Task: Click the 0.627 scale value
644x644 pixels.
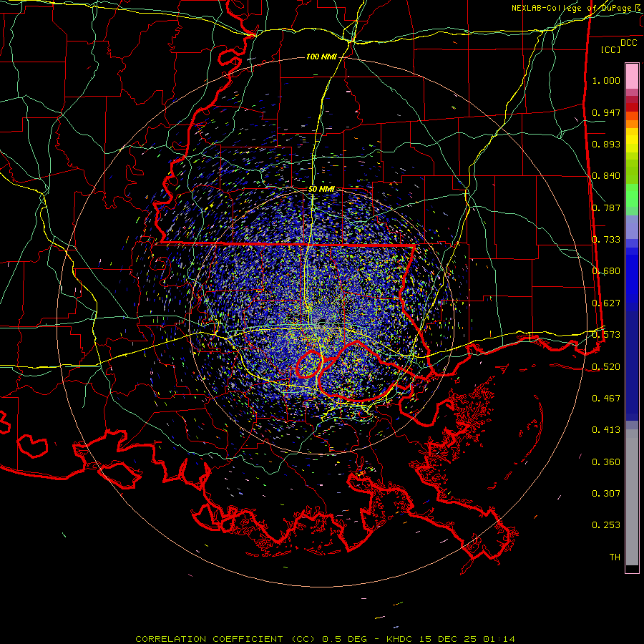Action: [606, 303]
